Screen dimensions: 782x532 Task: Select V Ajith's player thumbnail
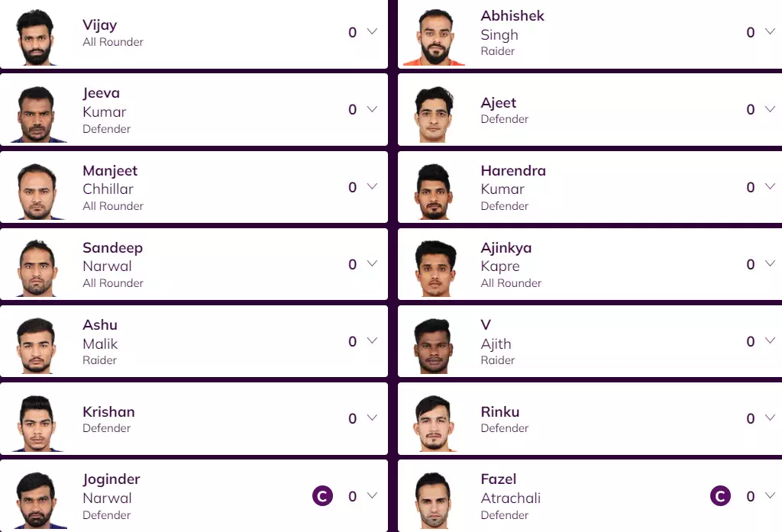pyautogui.click(x=437, y=346)
